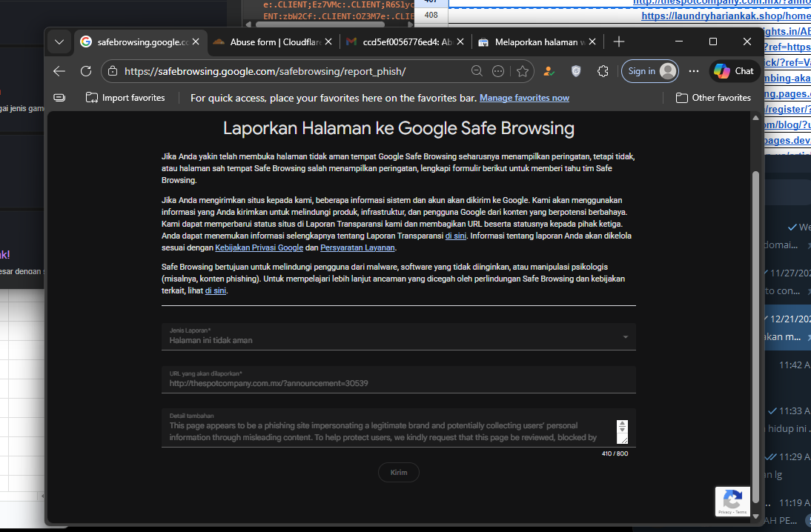Viewport: 811px width, 532px height.
Task: Close the Melaporkan halaman tab
Action: point(592,42)
